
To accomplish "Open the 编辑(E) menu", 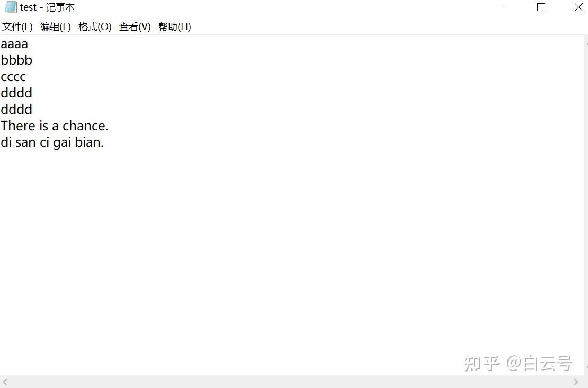I will coord(56,26).
